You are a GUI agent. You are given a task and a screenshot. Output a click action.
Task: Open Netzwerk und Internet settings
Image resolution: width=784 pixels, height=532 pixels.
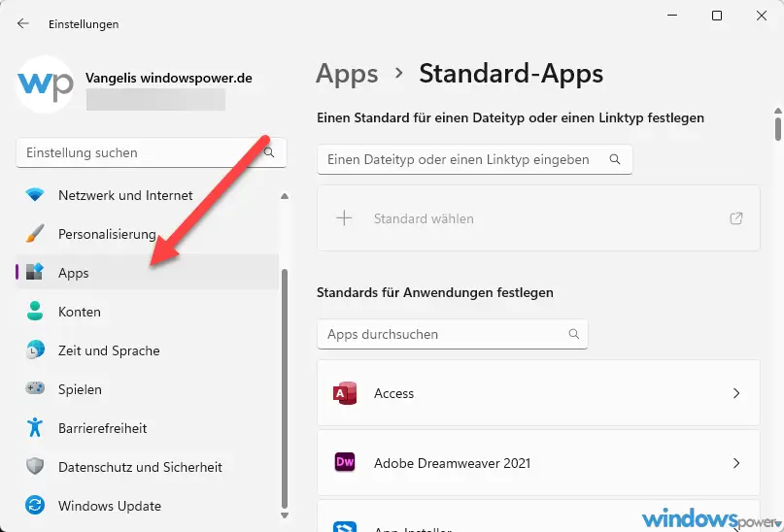coord(148,195)
